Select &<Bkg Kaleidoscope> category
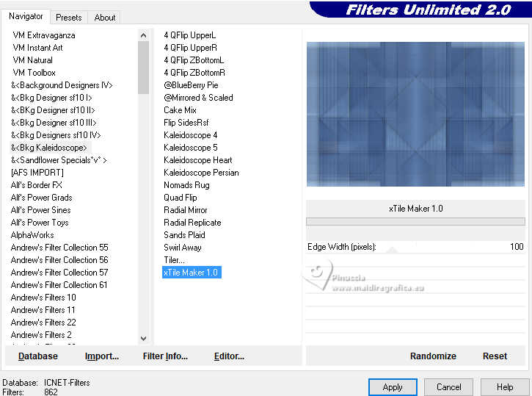Image resolution: width=532 pixels, height=396 pixels. (x=49, y=148)
